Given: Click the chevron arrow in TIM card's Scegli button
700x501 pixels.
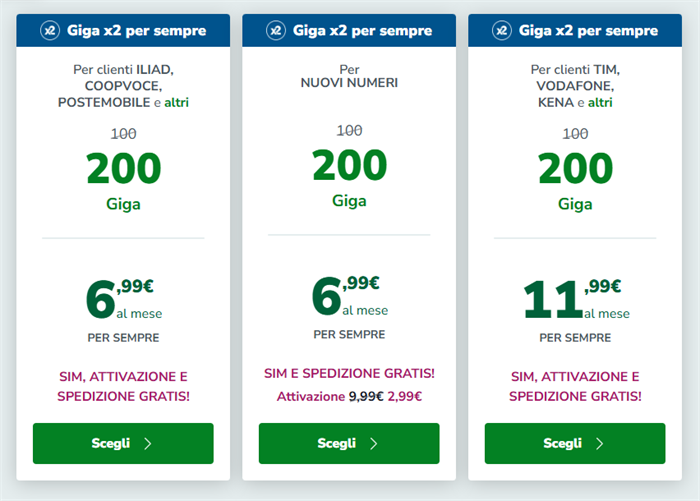Looking at the screenshot, I should 600,443.
